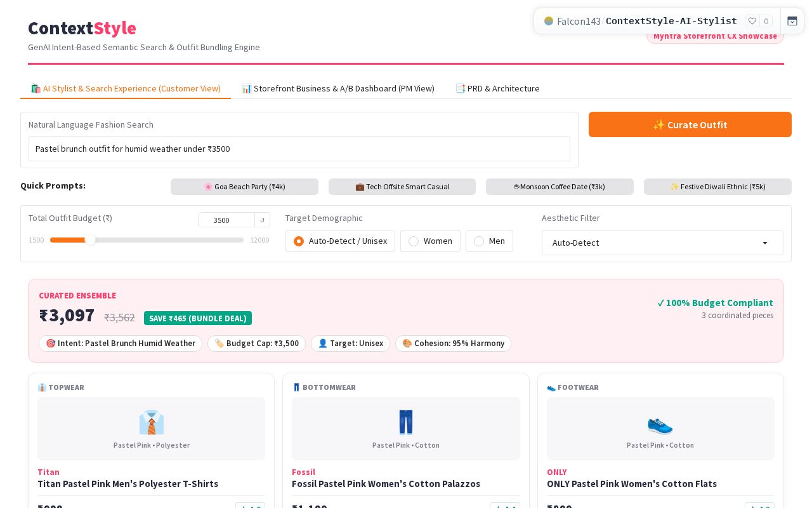Click the Natural Language Fashion Search field
This screenshot has height=508, width=812.
(x=299, y=149)
